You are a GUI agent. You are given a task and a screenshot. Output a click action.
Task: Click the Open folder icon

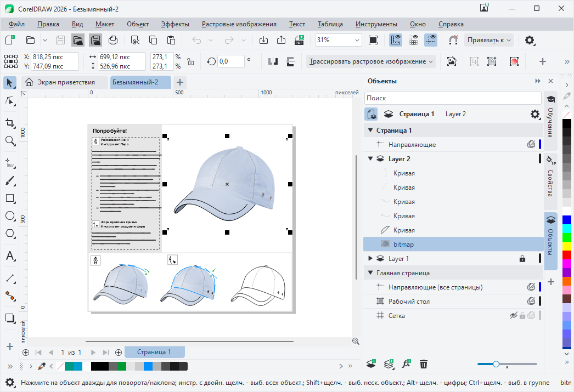pos(31,40)
